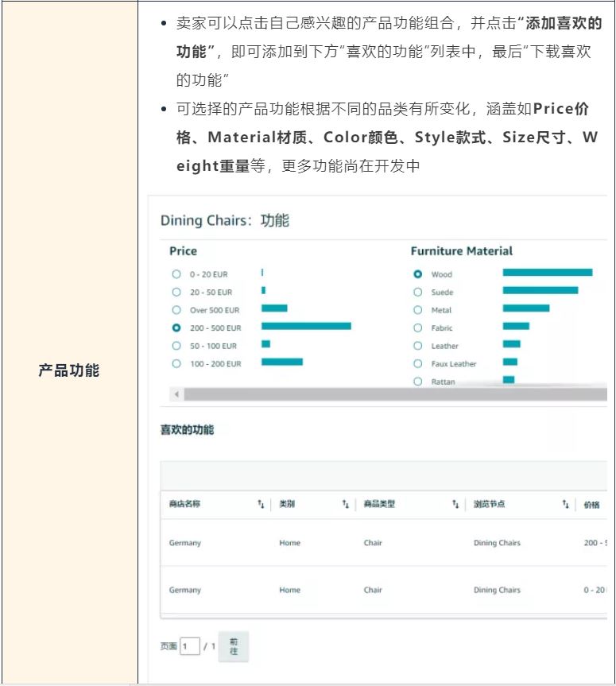Click the page number input field
The height and width of the screenshot is (686, 616).
tap(190, 645)
